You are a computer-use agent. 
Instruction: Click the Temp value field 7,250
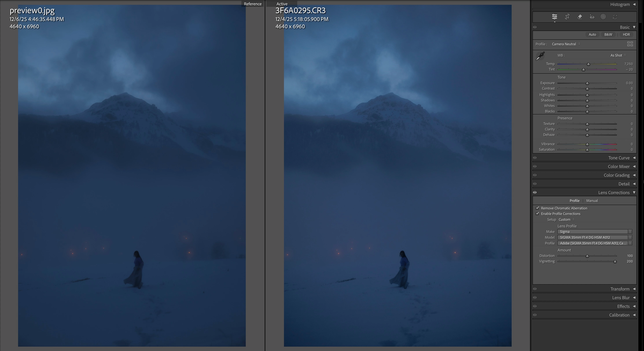628,64
